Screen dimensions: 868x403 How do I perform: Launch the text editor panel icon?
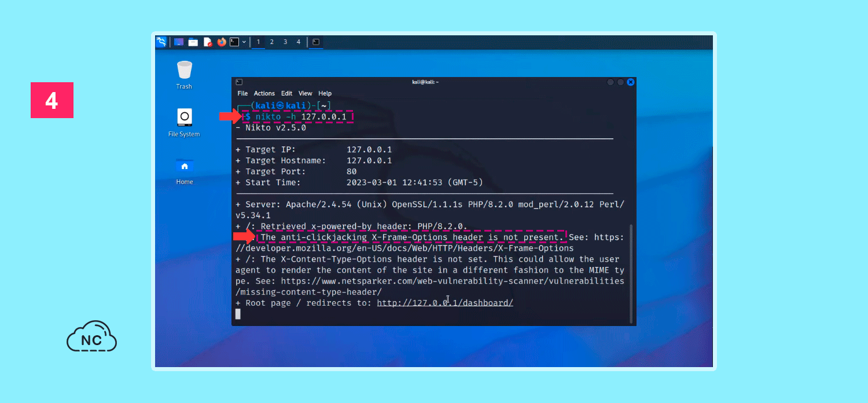[208, 42]
